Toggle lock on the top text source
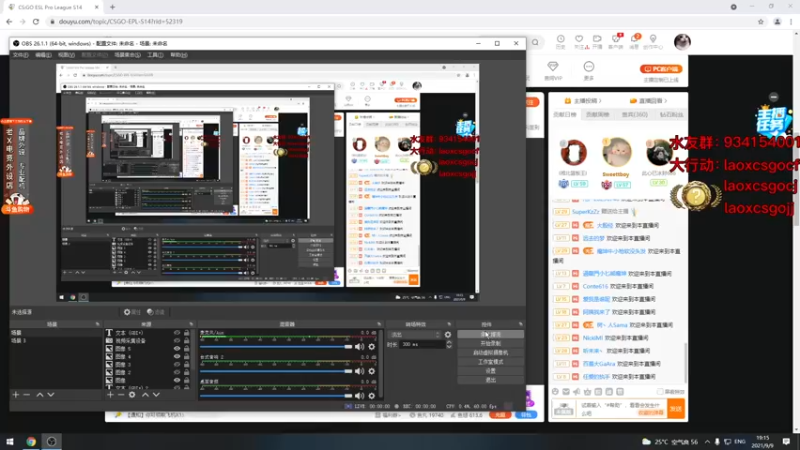This screenshot has height=450, width=800. (x=186, y=333)
